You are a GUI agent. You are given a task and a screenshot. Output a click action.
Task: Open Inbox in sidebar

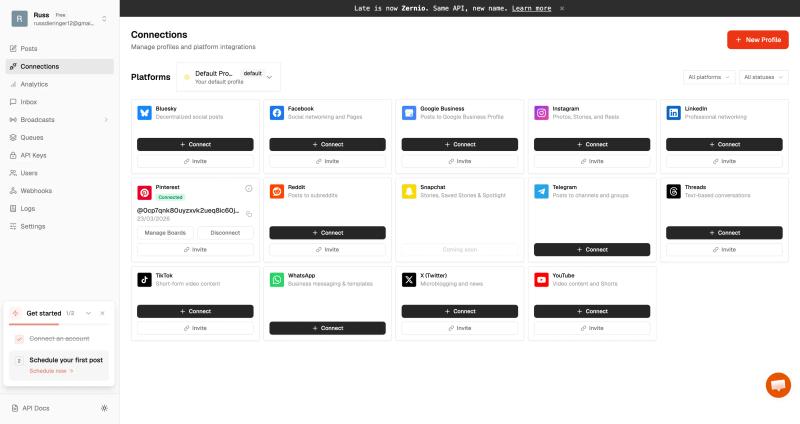(60, 102)
